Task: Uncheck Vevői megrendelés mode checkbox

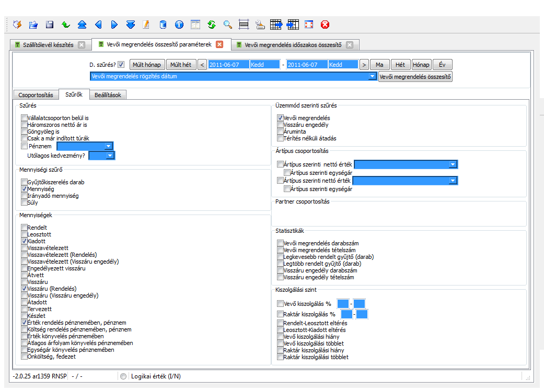Action: [280, 118]
